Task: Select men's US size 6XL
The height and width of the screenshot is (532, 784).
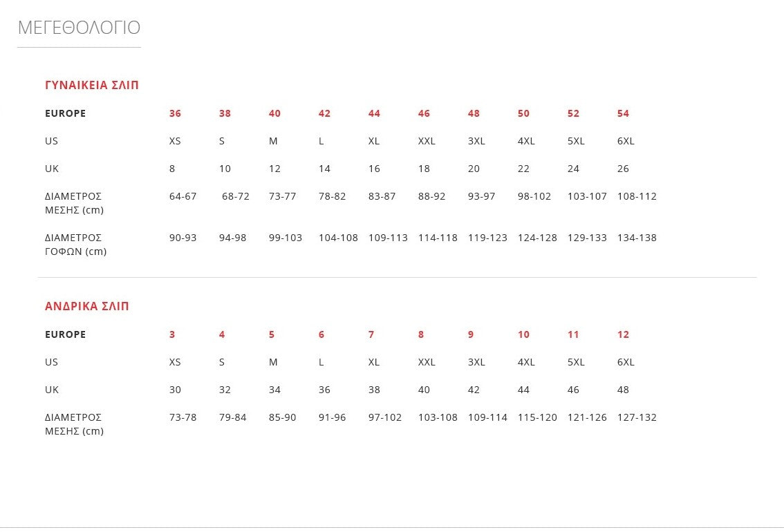Action: pyautogui.click(x=626, y=362)
